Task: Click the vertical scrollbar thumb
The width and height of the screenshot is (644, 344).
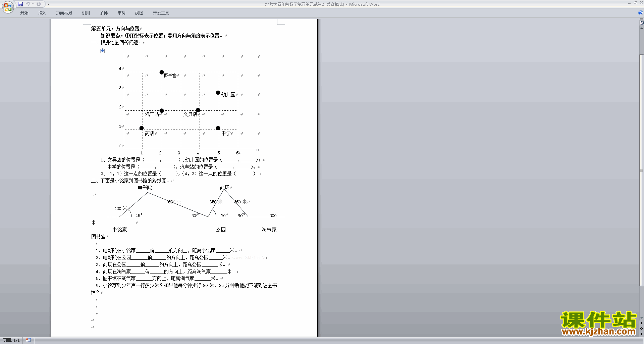Action: coord(642,170)
